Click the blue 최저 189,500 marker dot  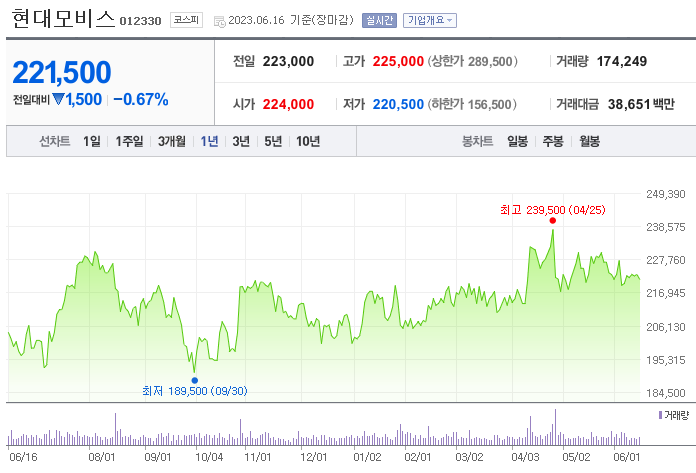(194, 380)
